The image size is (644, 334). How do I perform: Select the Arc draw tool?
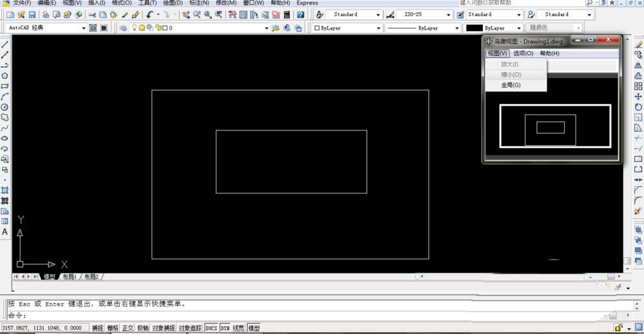[5, 97]
